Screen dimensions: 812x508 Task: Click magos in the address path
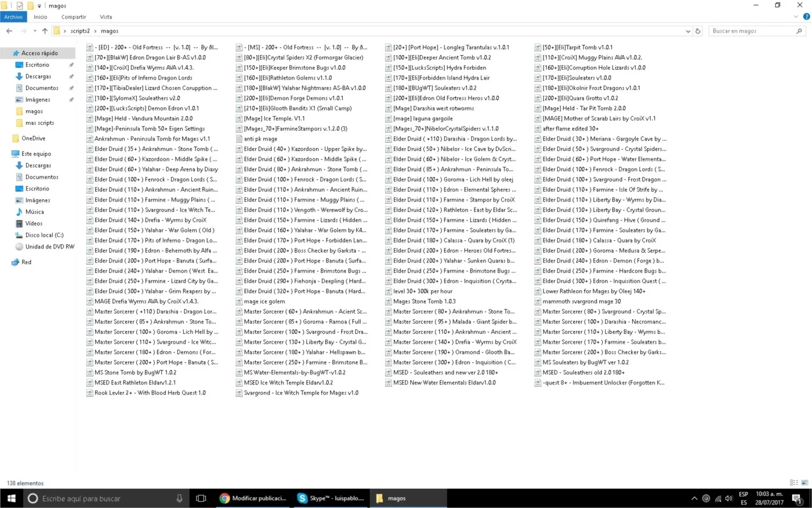coord(110,31)
